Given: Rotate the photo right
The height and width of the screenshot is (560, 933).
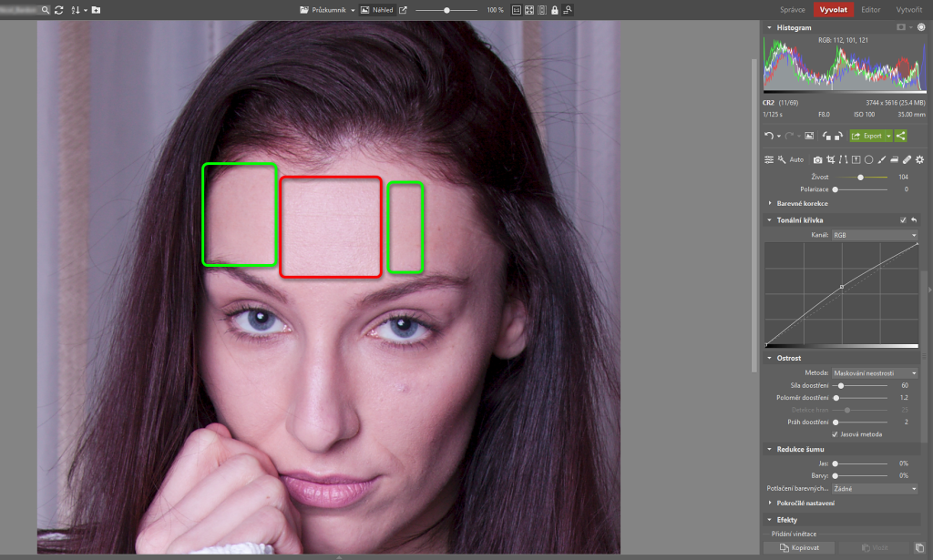Looking at the screenshot, I should coord(838,136).
